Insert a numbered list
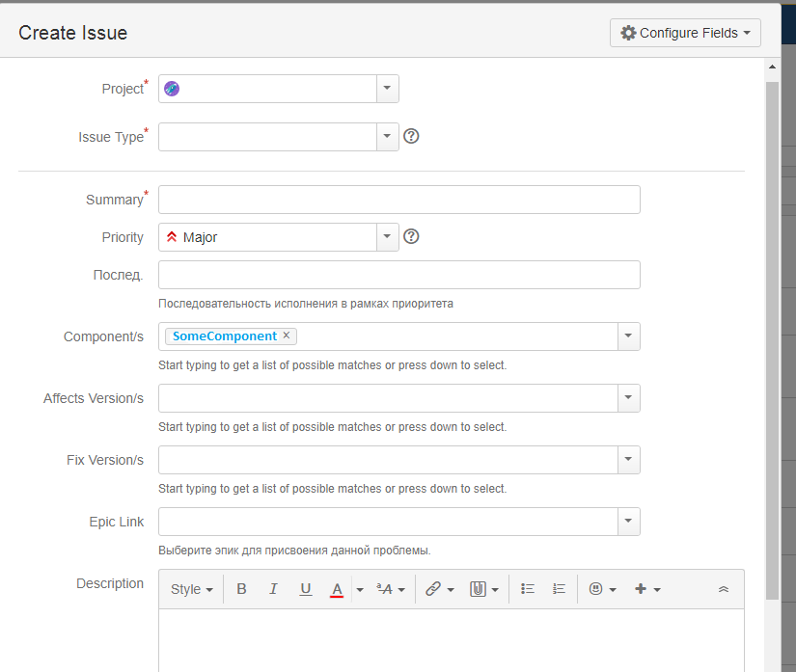Screen dimensions: 796x672 point(559,589)
